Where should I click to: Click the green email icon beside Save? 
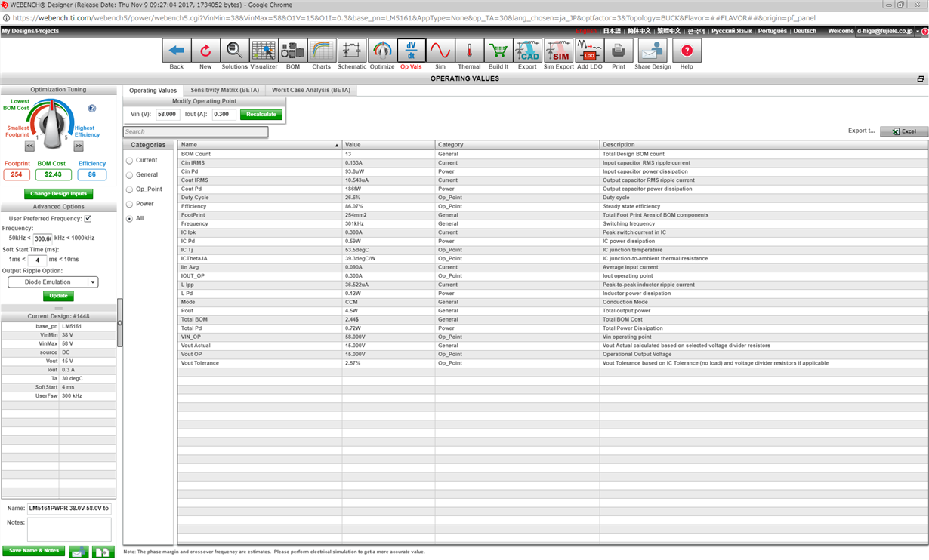pos(79,552)
